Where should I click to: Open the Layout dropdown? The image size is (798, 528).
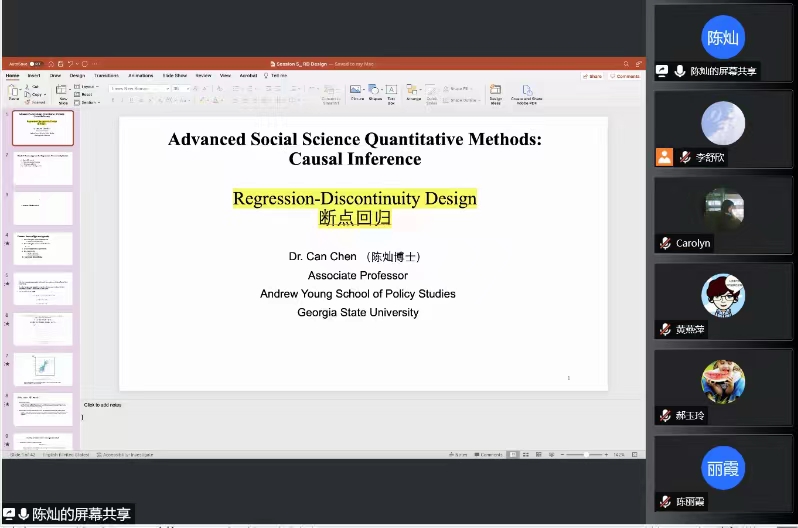tap(89, 87)
